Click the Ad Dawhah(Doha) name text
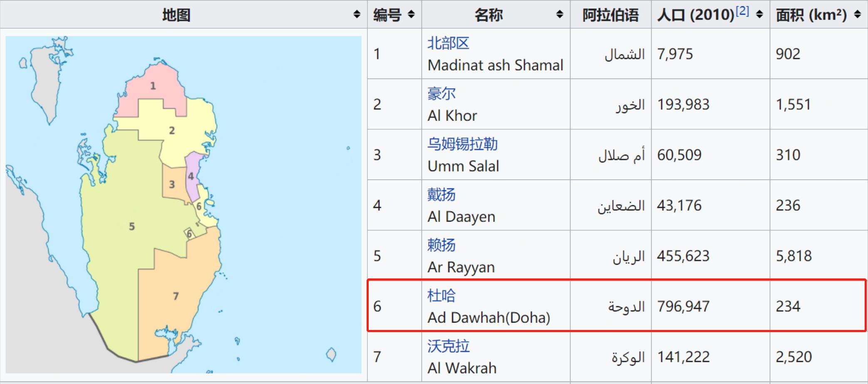The height and width of the screenshot is (384, 868). coord(489,318)
